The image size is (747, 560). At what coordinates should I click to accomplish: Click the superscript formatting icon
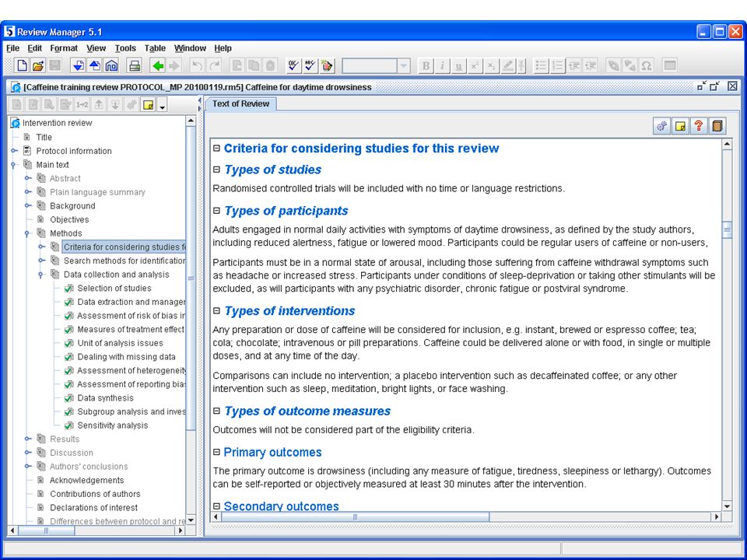point(475,65)
